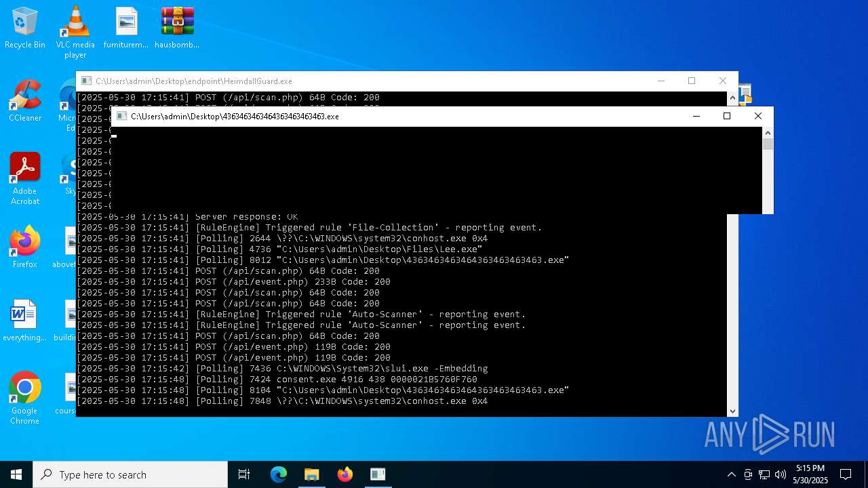This screenshot has height=488, width=868.
Task: Click the Polling 8012 log line
Action: click(x=323, y=260)
